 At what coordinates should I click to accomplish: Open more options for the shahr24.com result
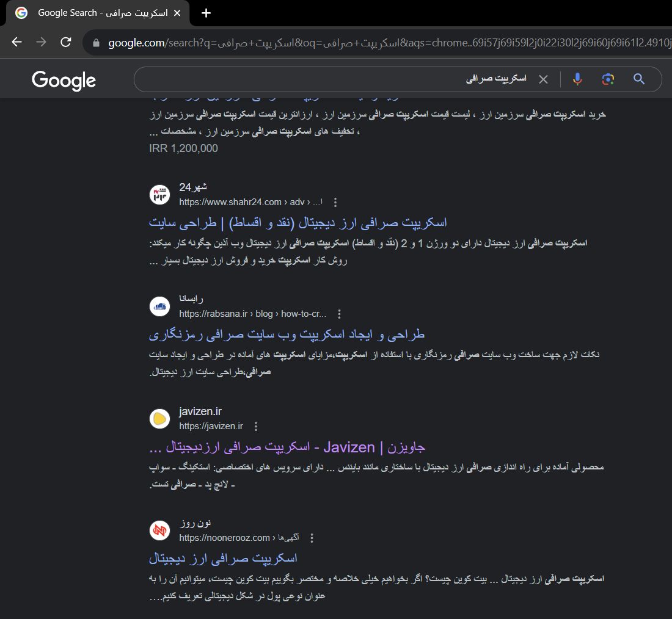(335, 202)
